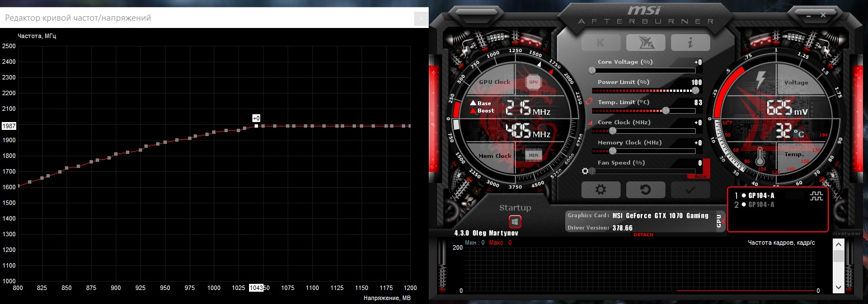This screenshot has width=868, height=304.
Task: Reset settings with the circular arrow button
Action: [645, 190]
